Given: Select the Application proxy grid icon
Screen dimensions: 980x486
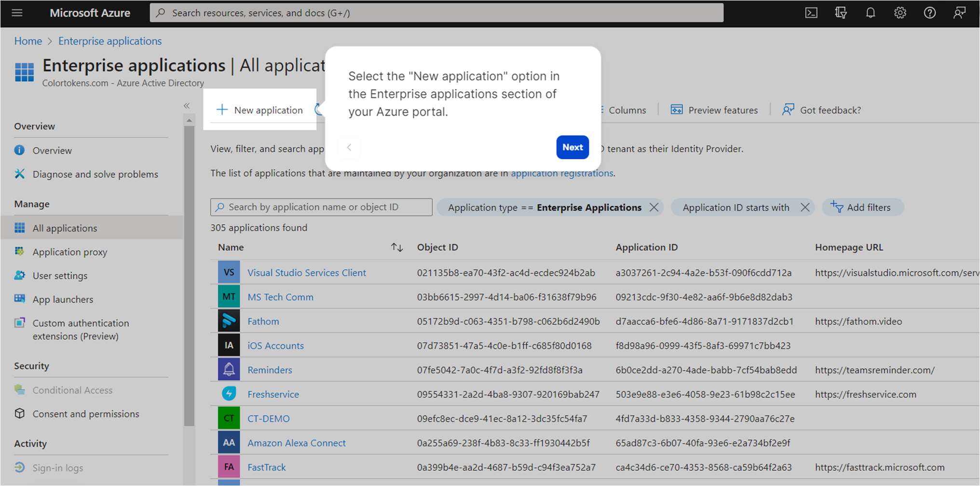Looking at the screenshot, I should tap(19, 251).
